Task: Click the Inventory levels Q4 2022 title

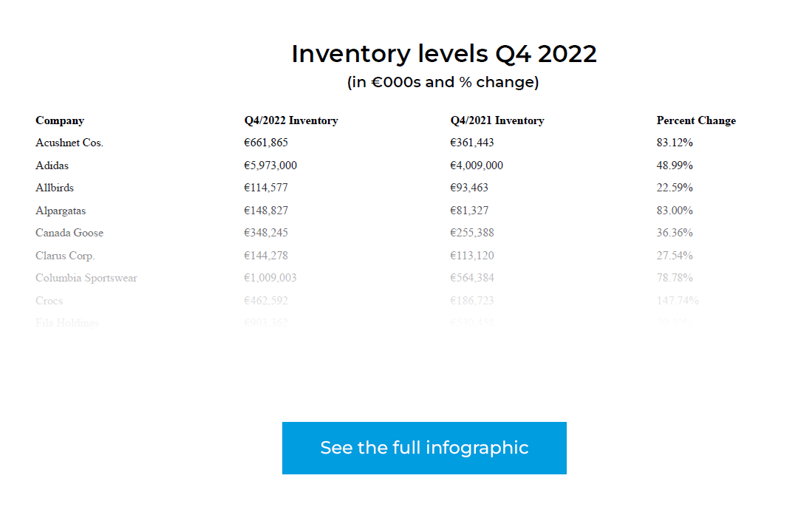Action: coord(444,53)
